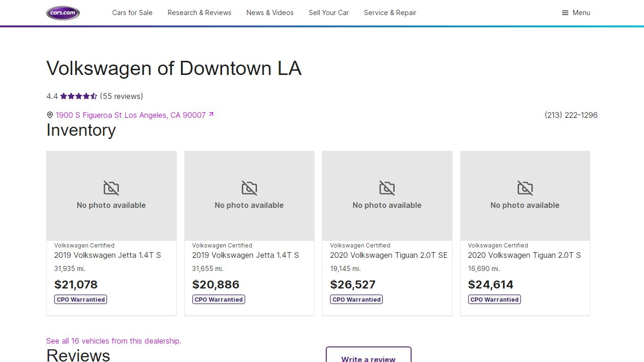Click the 19,145 mi. mileage text
This screenshot has height=362, width=644.
pos(345,269)
